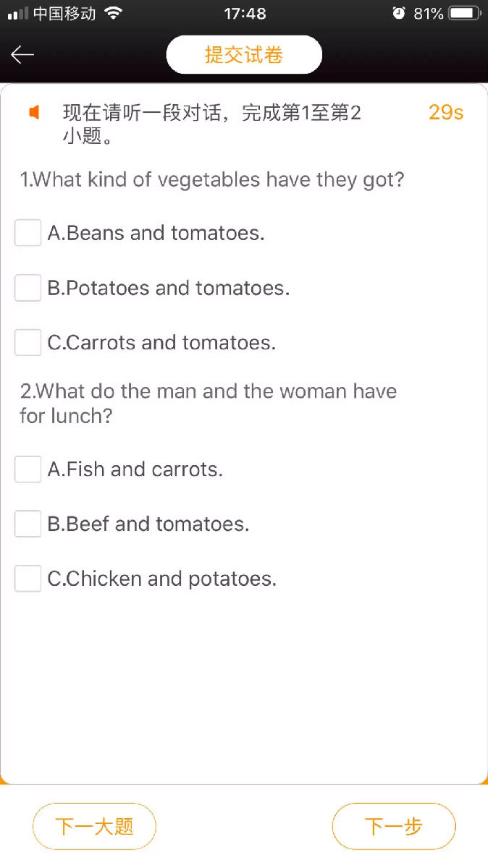488x868 pixels.
Task: Select checkbox for Chicken and potatoes
Action: [28, 579]
